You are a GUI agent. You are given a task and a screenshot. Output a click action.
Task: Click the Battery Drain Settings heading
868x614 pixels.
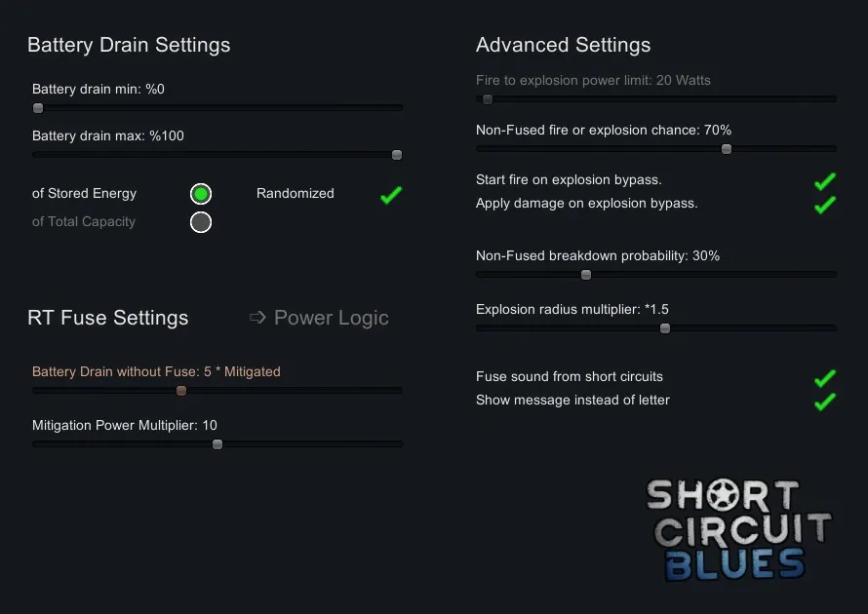129,45
